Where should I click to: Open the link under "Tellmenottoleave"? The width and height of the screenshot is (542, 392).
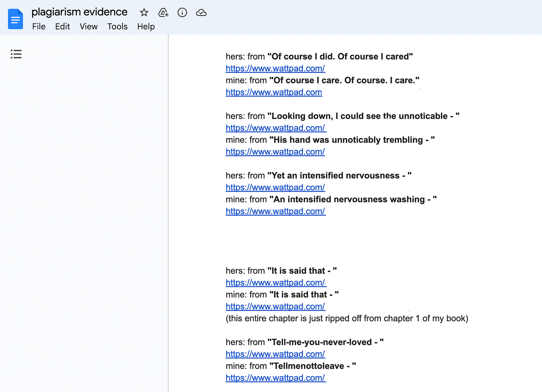(275, 378)
